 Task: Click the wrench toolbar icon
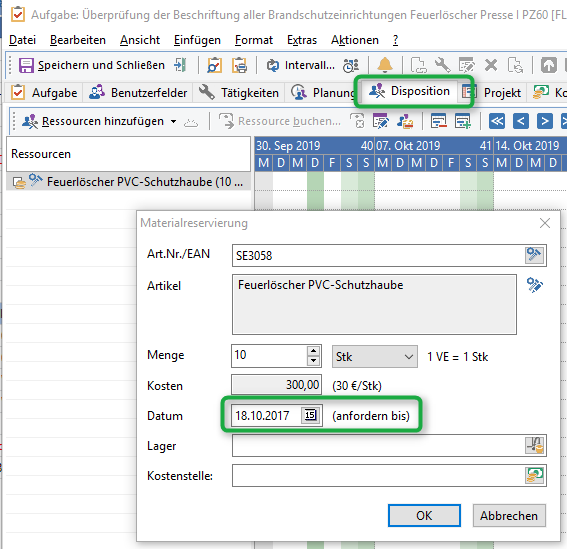443,65
